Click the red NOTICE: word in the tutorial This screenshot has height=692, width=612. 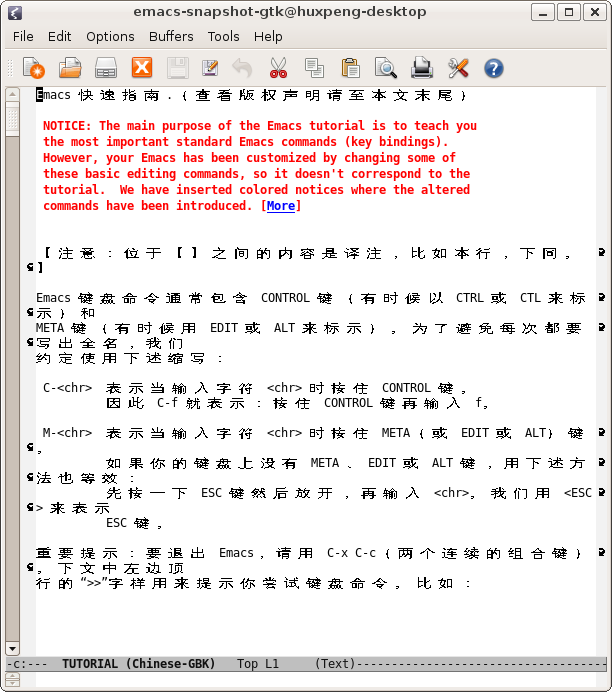point(67,126)
